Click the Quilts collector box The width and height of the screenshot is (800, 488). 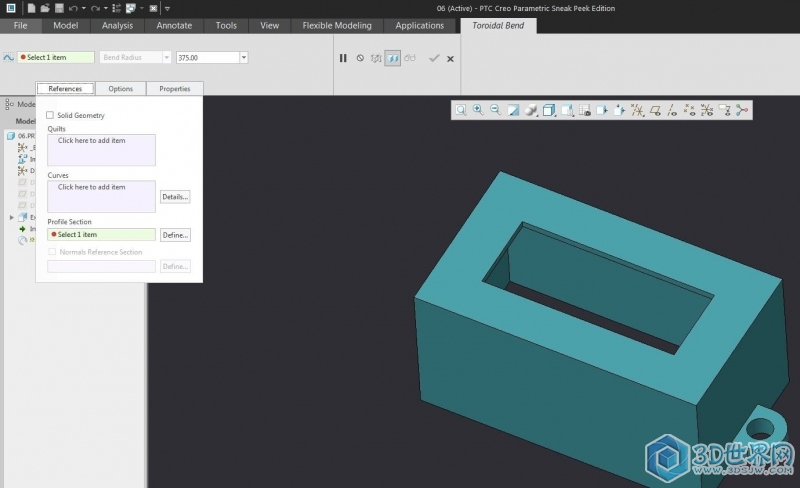coord(102,150)
